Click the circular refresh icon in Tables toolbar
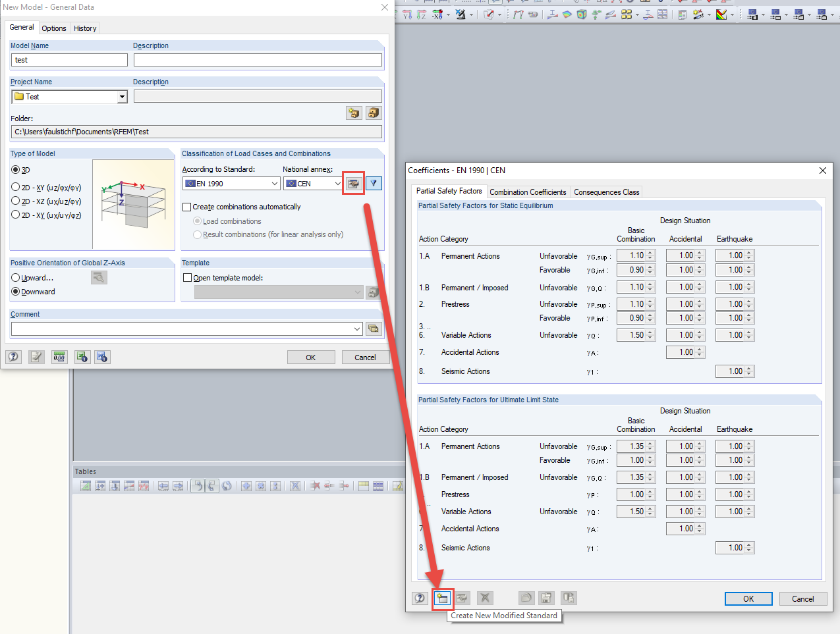This screenshot has width=840, height=634. [x=227, y=487]
